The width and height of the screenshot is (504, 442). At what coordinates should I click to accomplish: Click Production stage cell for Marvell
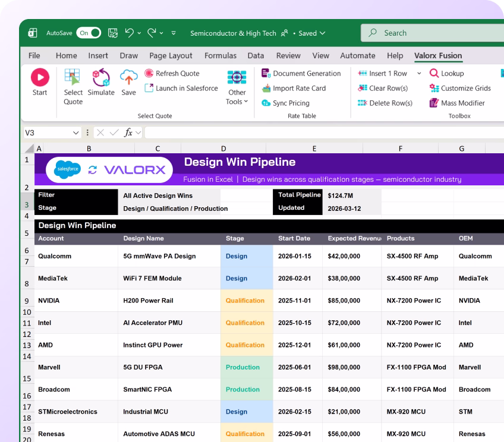(x=247, y=367)
